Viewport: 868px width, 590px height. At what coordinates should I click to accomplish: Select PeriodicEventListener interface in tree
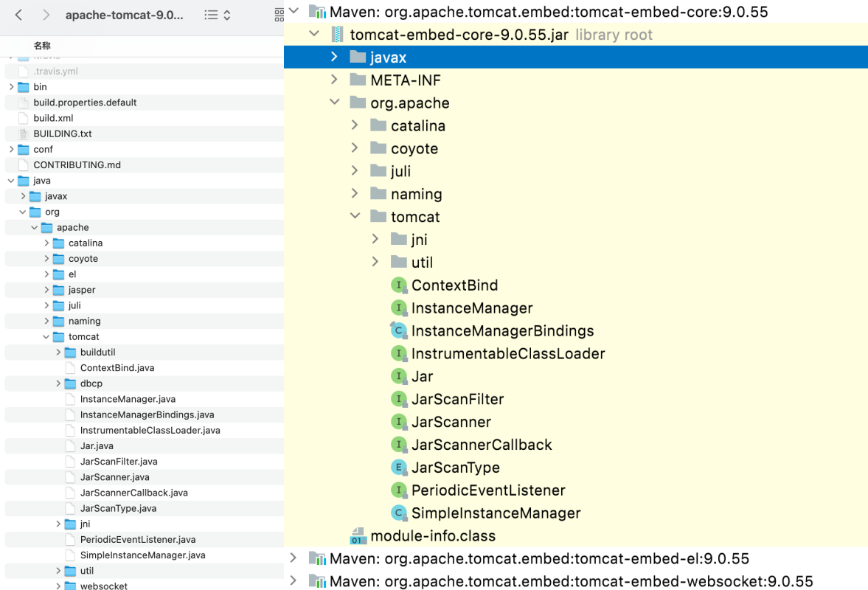click(487, 490)
